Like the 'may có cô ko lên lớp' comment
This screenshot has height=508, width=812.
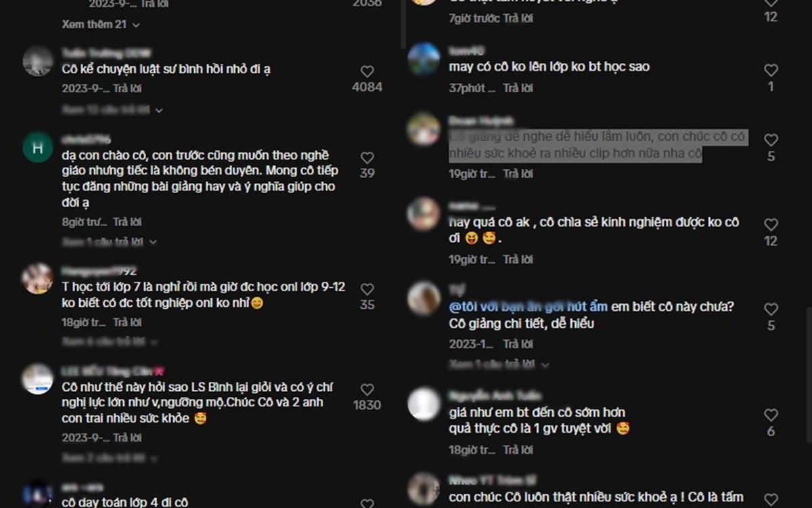771,70
